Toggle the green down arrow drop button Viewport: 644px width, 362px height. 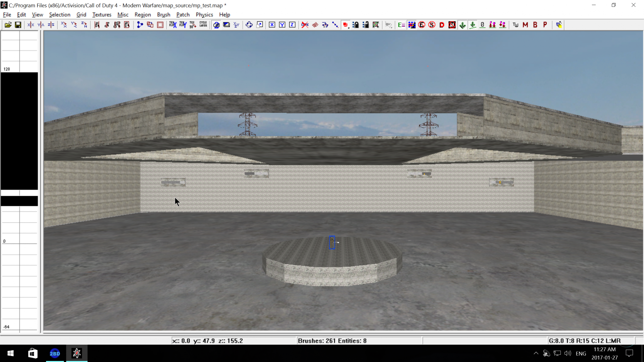point(462,25)
